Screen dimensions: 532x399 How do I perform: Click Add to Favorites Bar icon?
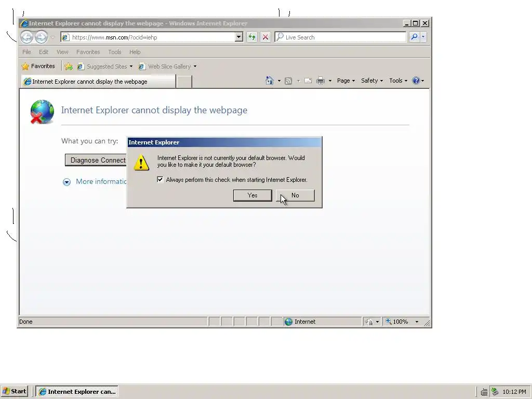tap(69, 66)
